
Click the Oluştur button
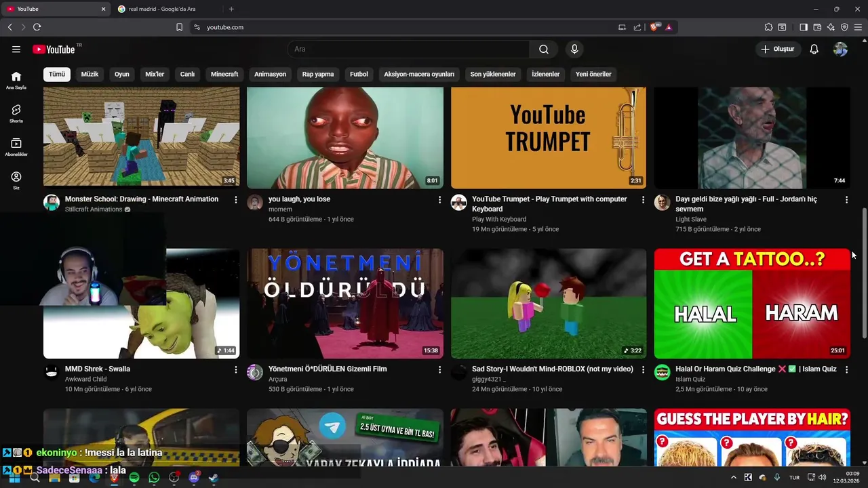[x=778, y=49]
